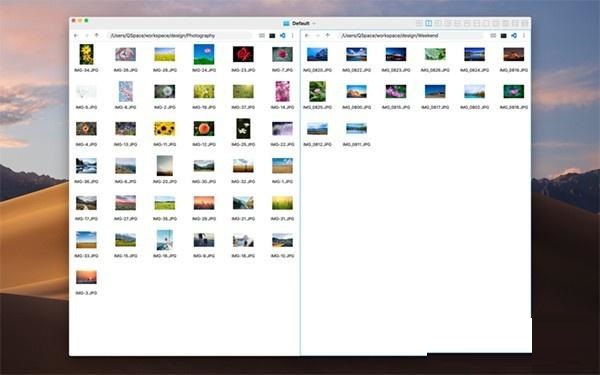Select the IMG-3.JPG sunset thumbnail
The height and width of the screenshot is (375, 600).
[x=86, y=277]
